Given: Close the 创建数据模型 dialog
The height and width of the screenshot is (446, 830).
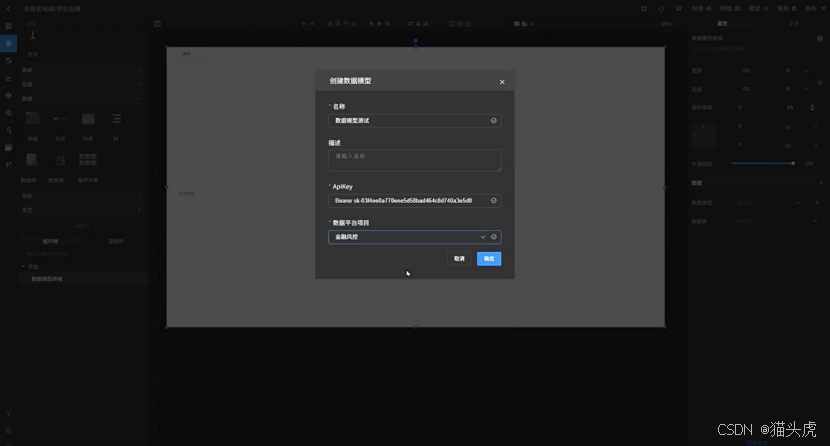Looking at the screenshot, I should [502, 82].
